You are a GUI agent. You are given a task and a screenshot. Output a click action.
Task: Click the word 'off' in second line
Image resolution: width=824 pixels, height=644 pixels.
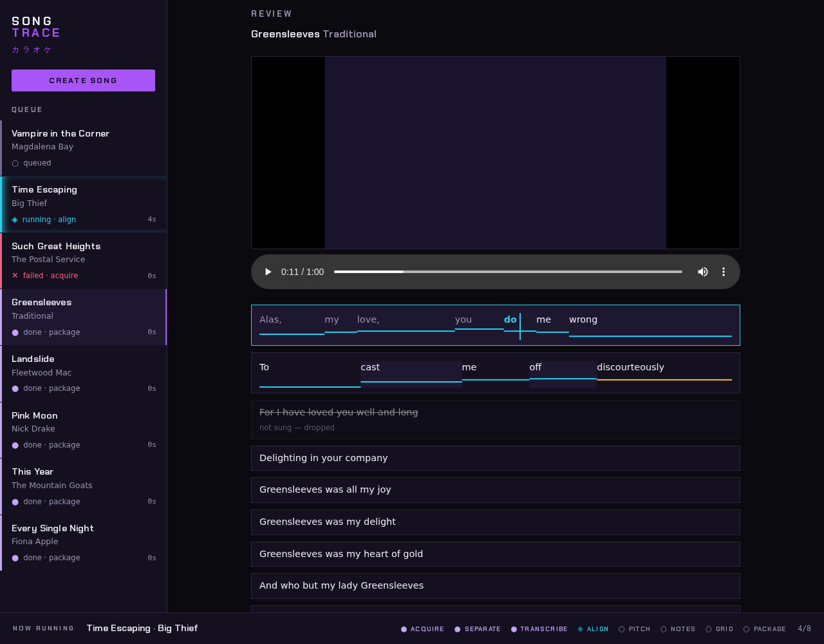coord(536,367)
